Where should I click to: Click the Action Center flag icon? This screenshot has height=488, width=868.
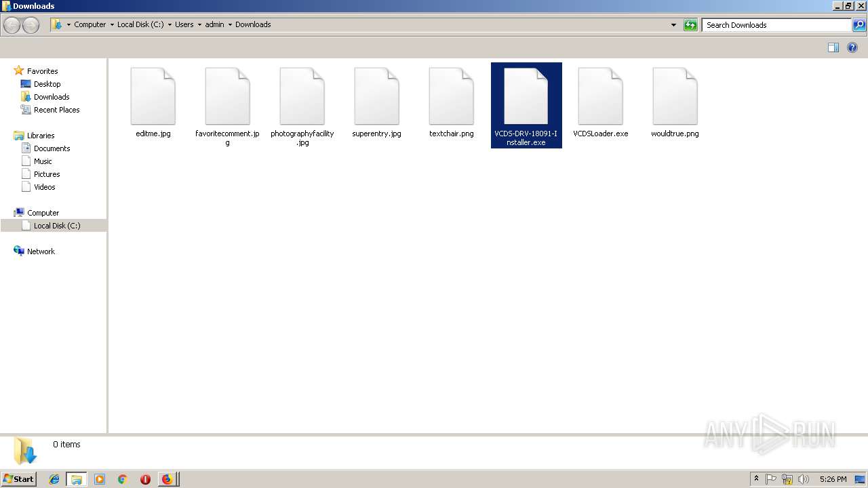pos(771,479)
